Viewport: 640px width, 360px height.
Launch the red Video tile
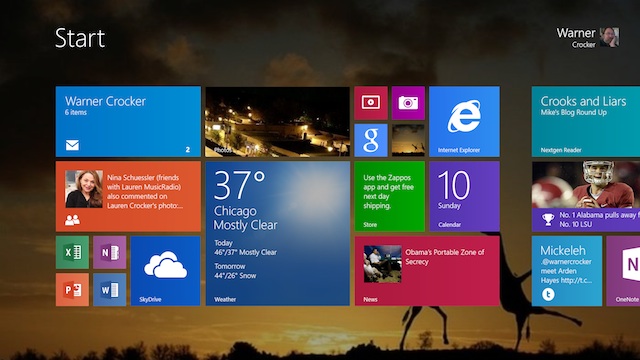click(x=371, y=103)
